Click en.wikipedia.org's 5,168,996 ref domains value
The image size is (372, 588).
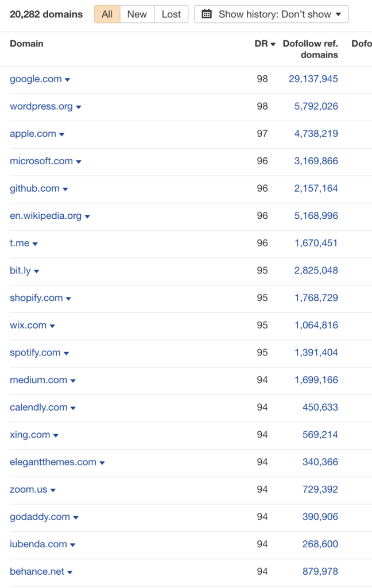pos(316,216)
